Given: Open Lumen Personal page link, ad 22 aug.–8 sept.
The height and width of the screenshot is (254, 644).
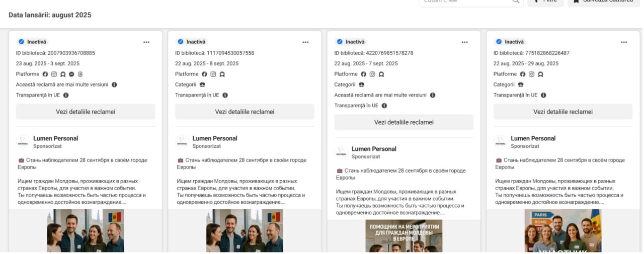Looking at the screenshot, I should 215,138.
